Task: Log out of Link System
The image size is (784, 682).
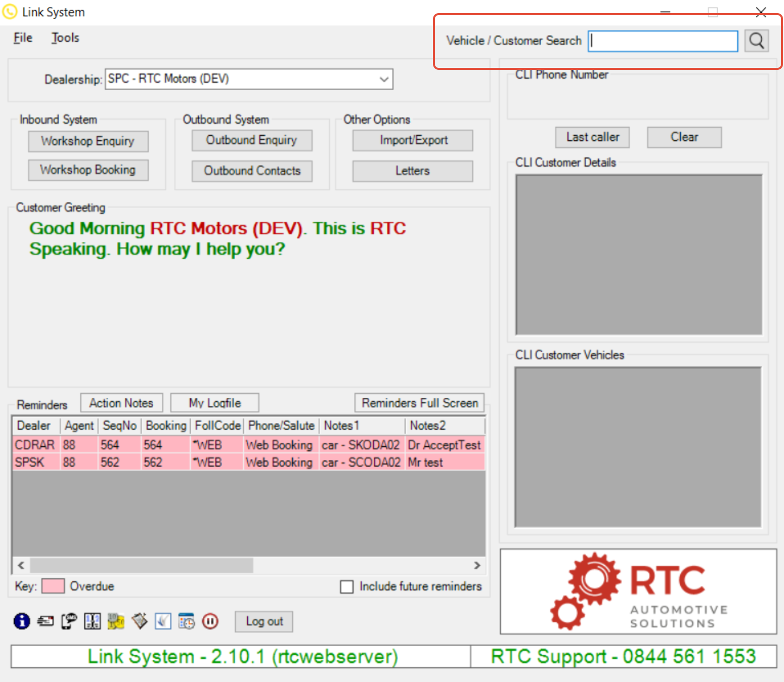Action: [x=264, y=621]
